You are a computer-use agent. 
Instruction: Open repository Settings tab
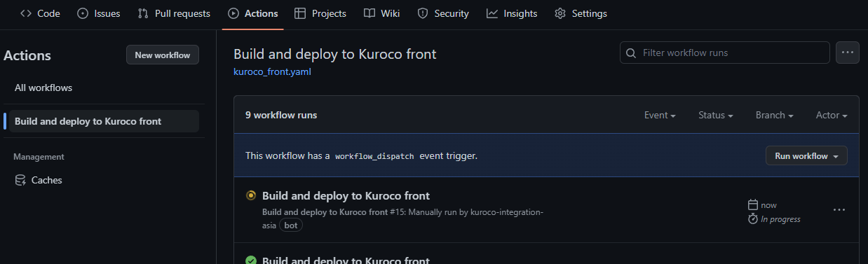click(x=581, y=13)
